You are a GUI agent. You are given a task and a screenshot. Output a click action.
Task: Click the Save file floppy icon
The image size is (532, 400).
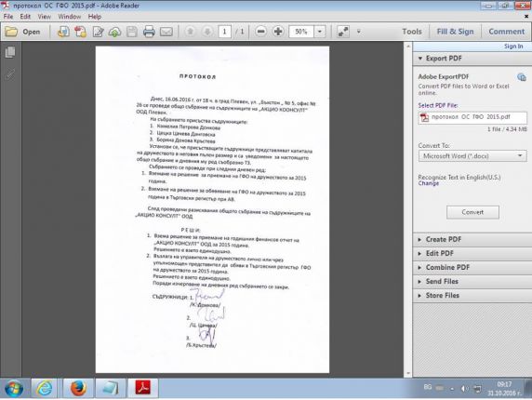click(132, 32)
